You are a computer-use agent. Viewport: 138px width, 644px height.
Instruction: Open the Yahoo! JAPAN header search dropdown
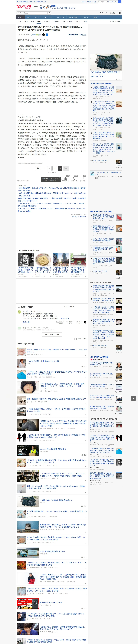coord(112,2)
